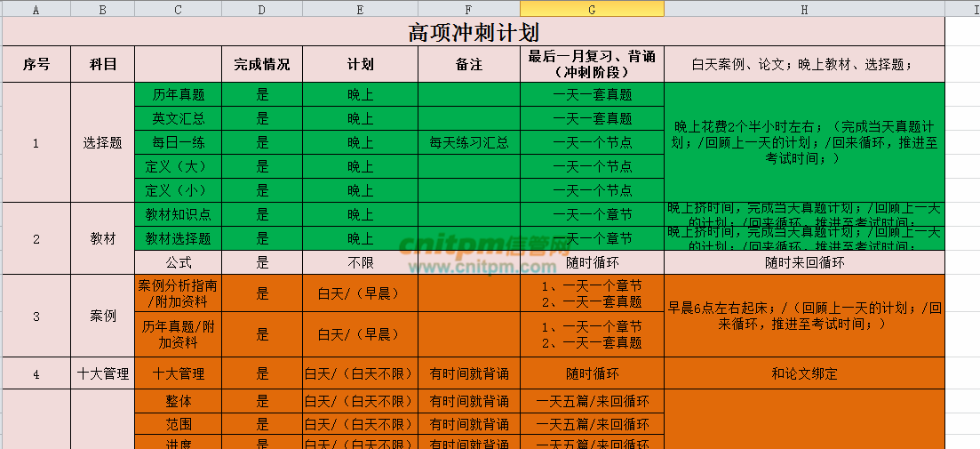Select the 和论文绑定 cell
This screenshot has height=449, width=980.
coord(804,373)
